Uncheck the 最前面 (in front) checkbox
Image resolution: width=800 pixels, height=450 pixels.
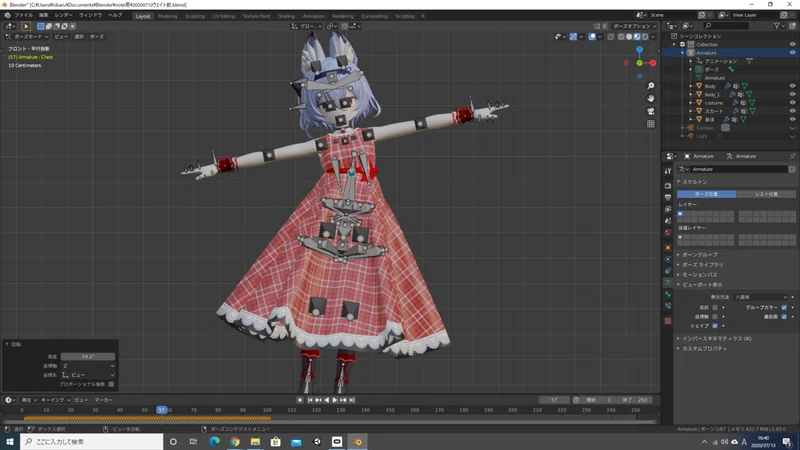tap(784, 317)
